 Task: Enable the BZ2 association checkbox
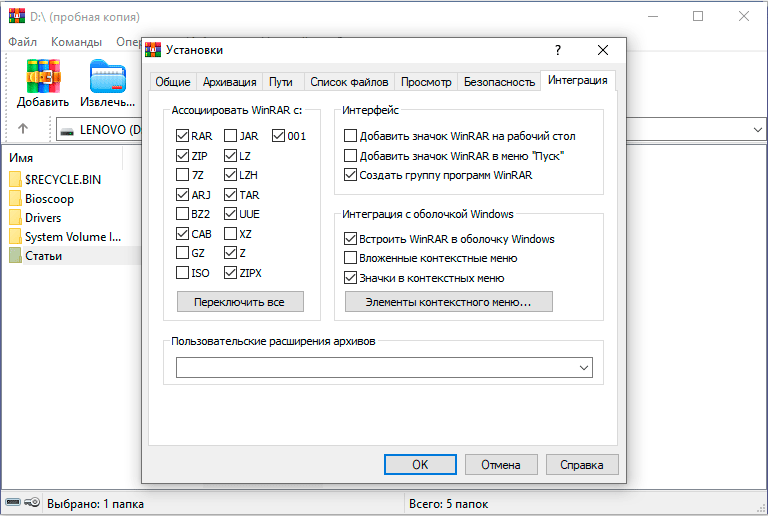(182, 214)
